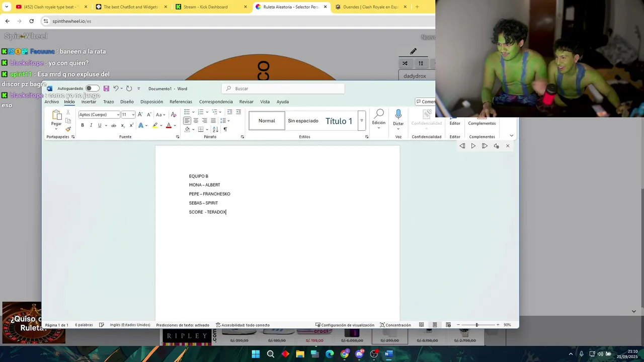The image size is (644, 362).
Task: Click the yellow text highlight color button
Action: point(155,125)
